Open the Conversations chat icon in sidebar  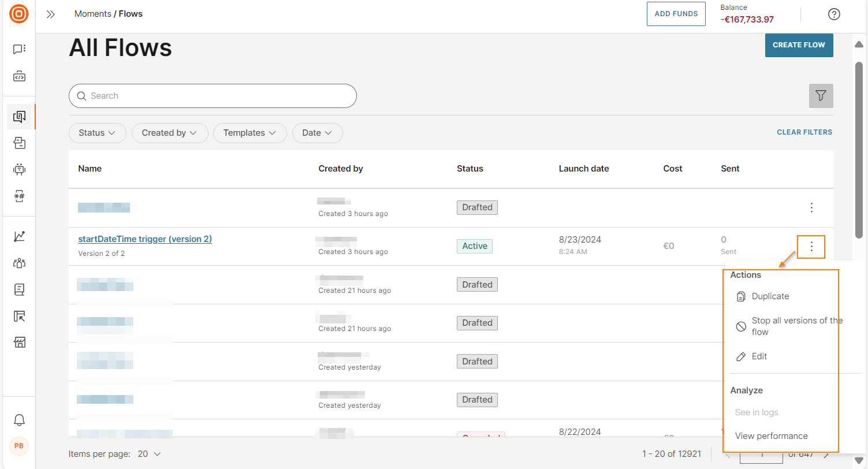click(19, 50)
